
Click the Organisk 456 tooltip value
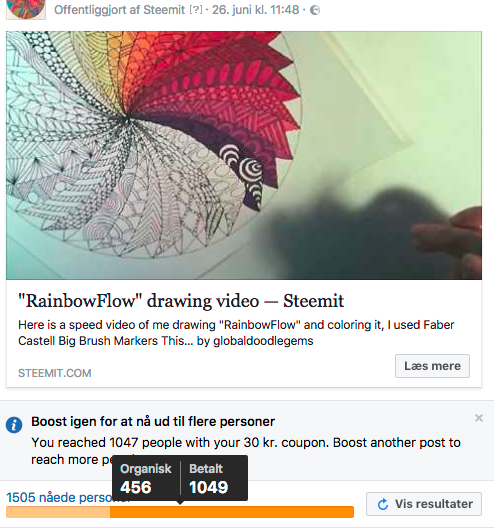click(136, 487)
